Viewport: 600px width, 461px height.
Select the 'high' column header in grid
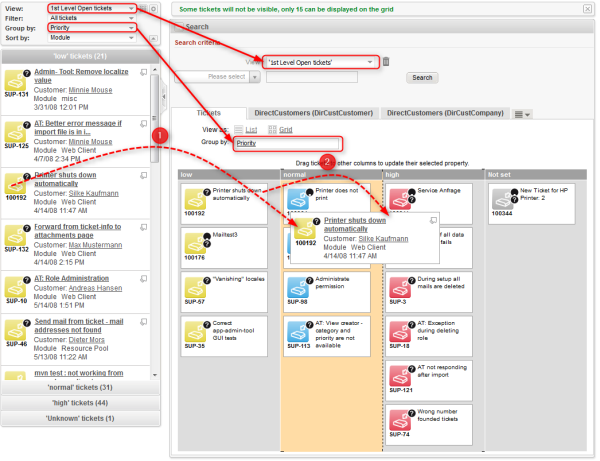point(433,174)
